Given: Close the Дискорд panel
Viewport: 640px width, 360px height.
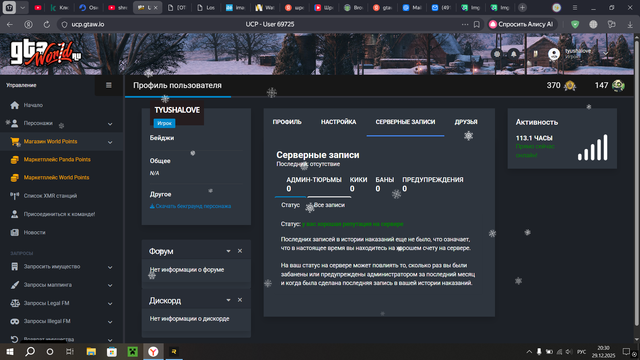Looking at the screenshot, I should (240, 300).
